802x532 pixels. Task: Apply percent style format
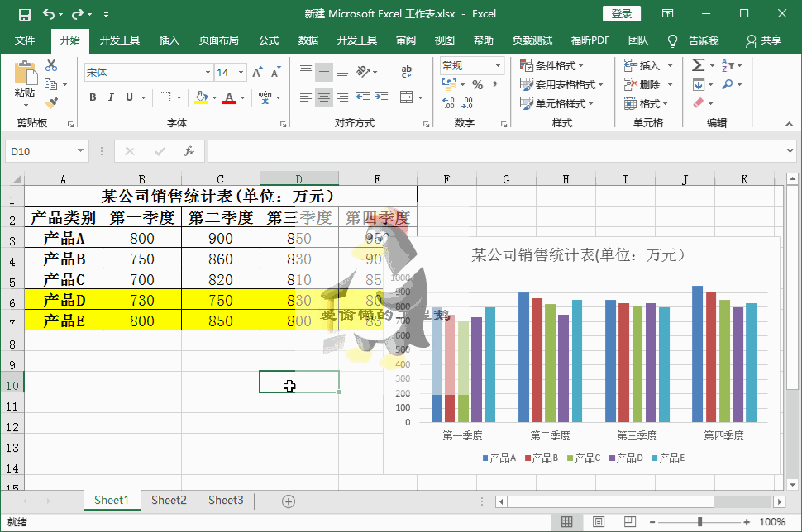point(478,84)
